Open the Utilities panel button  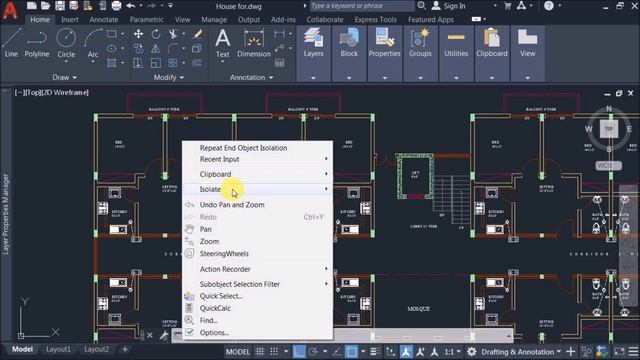pyautogui.click(x=456, y=53)
